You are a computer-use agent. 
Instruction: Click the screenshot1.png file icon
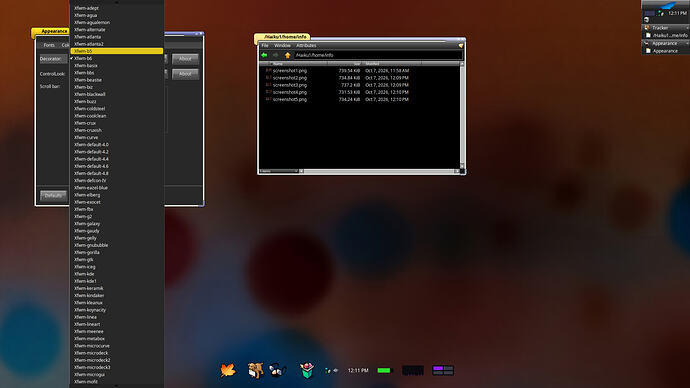click(268, 70)
